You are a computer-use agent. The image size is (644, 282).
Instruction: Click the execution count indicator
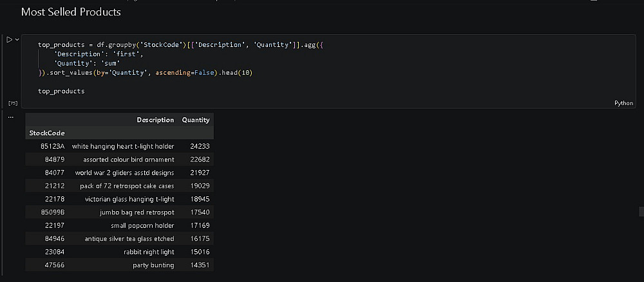click(x=12, y=103)
